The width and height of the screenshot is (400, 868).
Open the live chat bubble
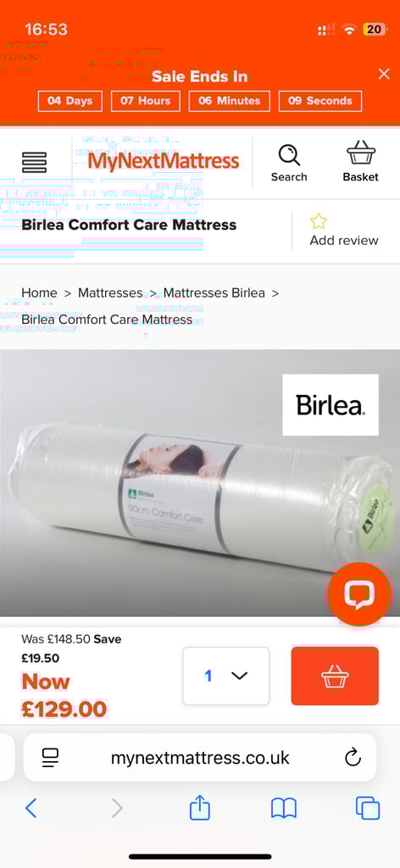359,594
